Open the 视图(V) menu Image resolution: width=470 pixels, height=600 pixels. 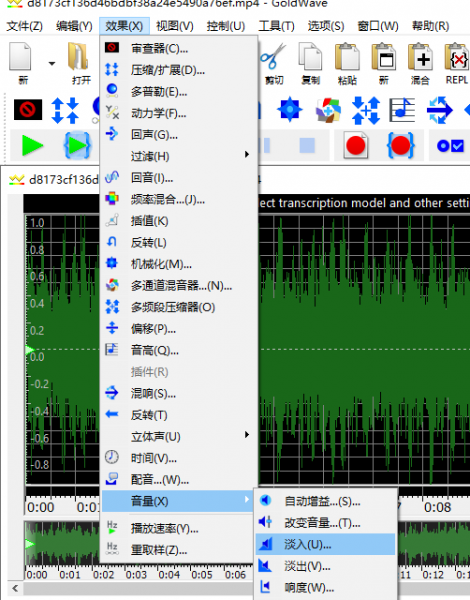[x=175, y=26]
